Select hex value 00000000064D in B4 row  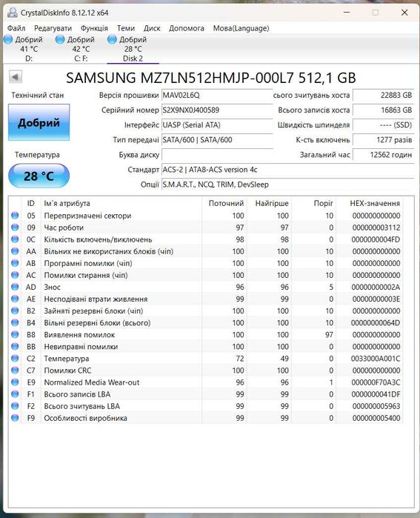[376, 323]
